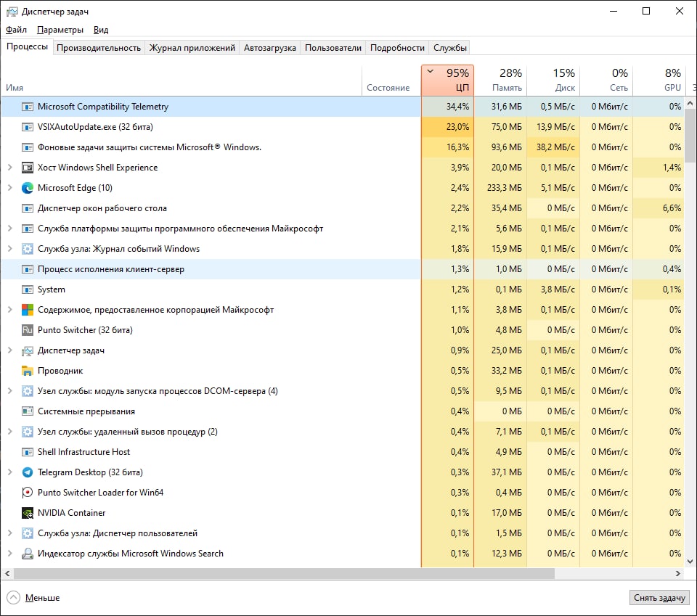This screenshot has width=697, height=616.
Task: Click the Punto Switcher Loader icon
Action: [x=28, y=493]
